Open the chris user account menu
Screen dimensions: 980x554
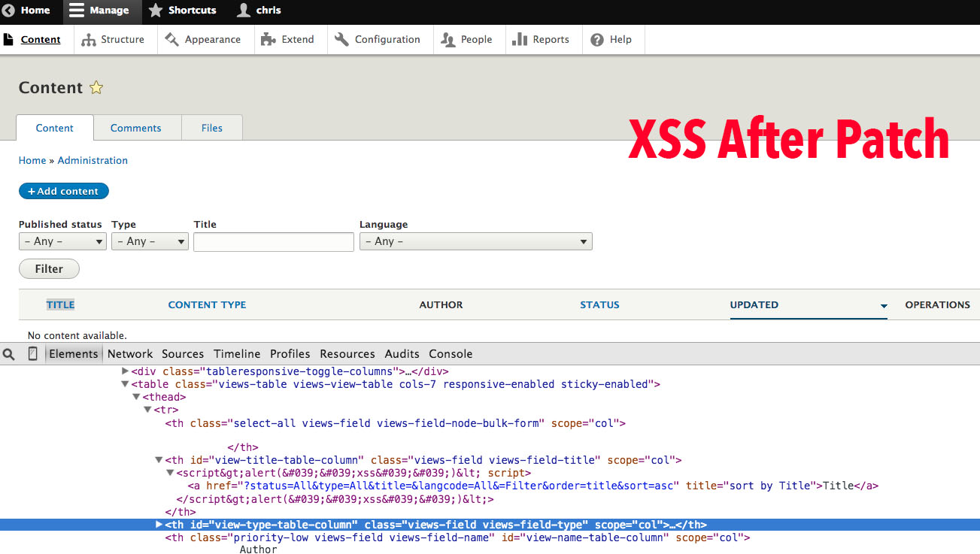[259, 11]
